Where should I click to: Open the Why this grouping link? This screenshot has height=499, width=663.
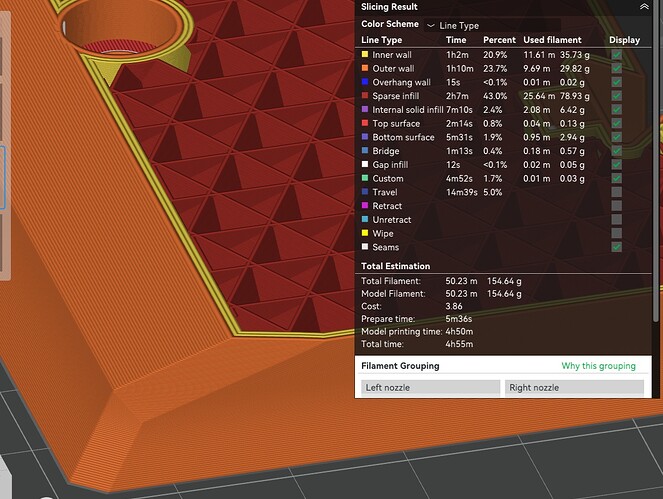pos(598,366)
